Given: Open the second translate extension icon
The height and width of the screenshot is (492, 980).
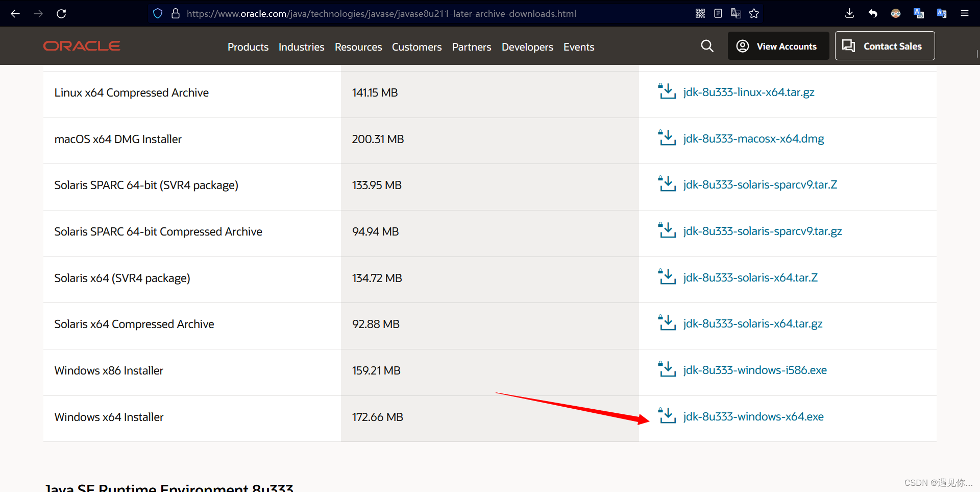Looking at the screenshot, I should [942, 14].
